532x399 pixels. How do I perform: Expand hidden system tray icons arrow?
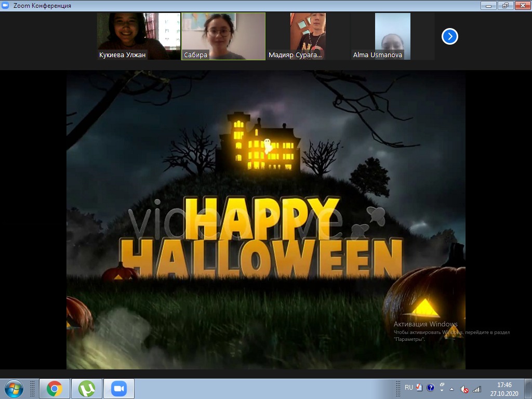452,389
